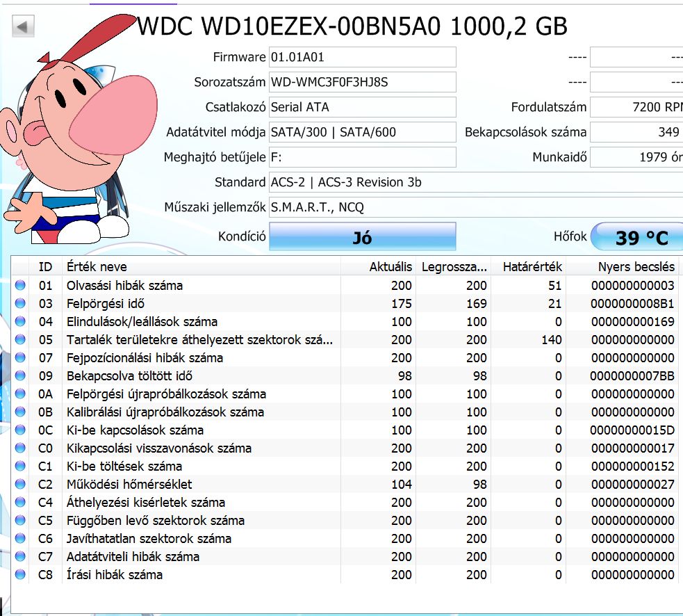Click the transfer mode field SATA/300 | SATA/600

tap(363, 132)
